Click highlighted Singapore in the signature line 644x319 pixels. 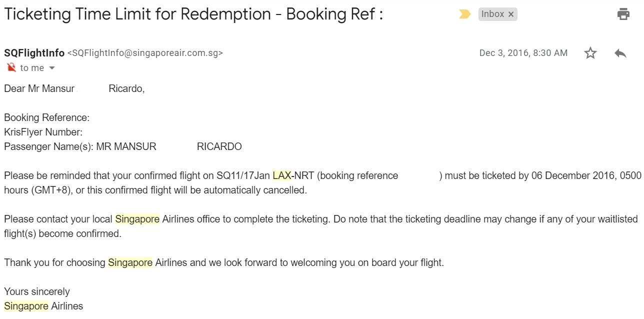tap(26, 306)
